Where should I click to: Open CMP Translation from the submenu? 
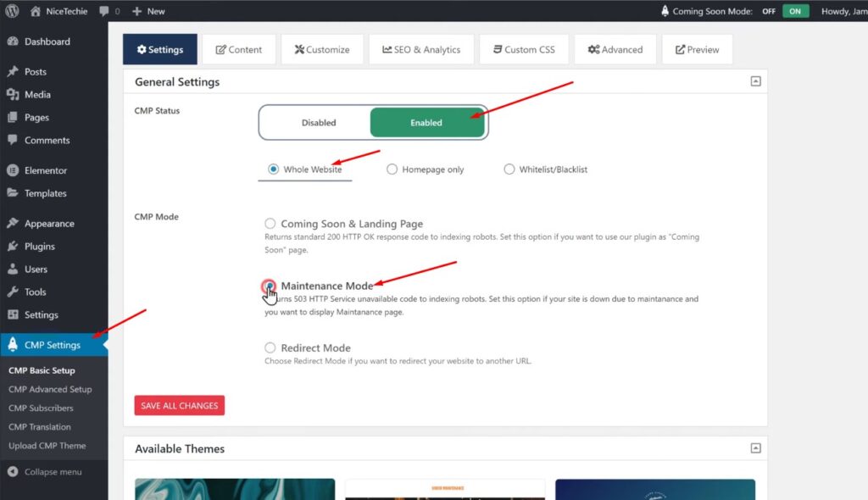tap(39, 426)
